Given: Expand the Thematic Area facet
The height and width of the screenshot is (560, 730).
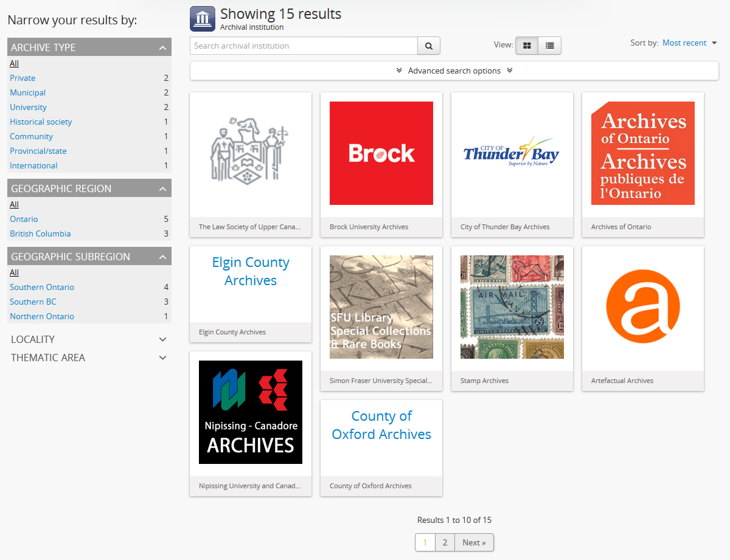Looking at the screenshot, I should coord(162,358).
